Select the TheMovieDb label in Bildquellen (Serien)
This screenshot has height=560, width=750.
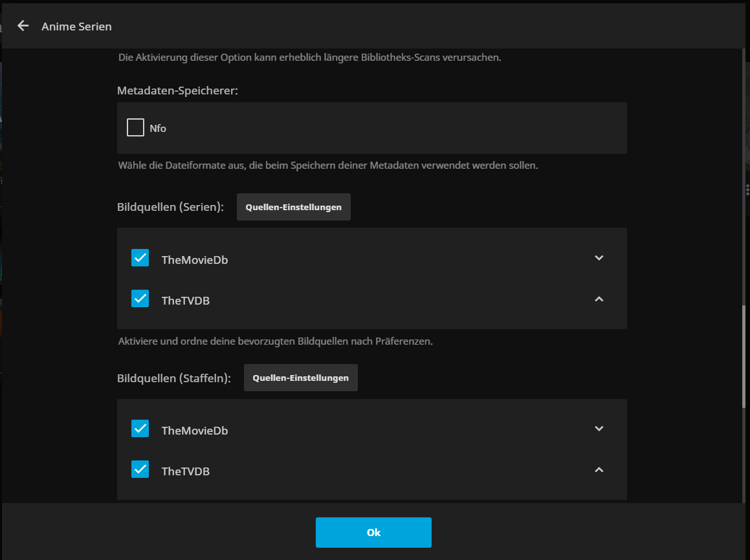(194, 260)
